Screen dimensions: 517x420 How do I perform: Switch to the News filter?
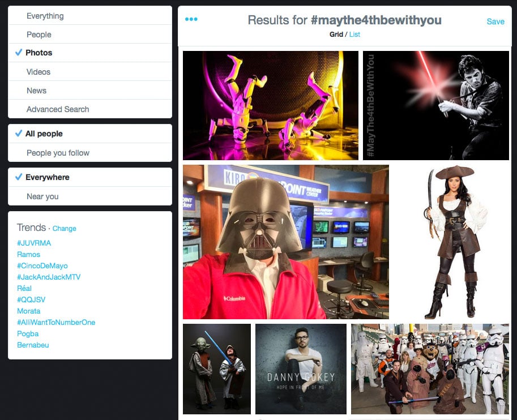coord(89,91)
